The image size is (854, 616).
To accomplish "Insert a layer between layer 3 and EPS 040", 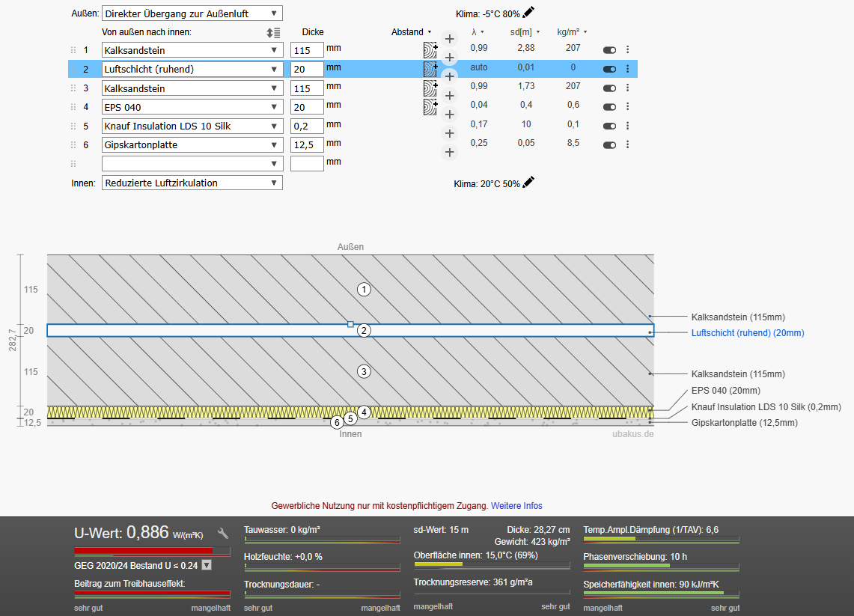I will (x=449, y=95).
